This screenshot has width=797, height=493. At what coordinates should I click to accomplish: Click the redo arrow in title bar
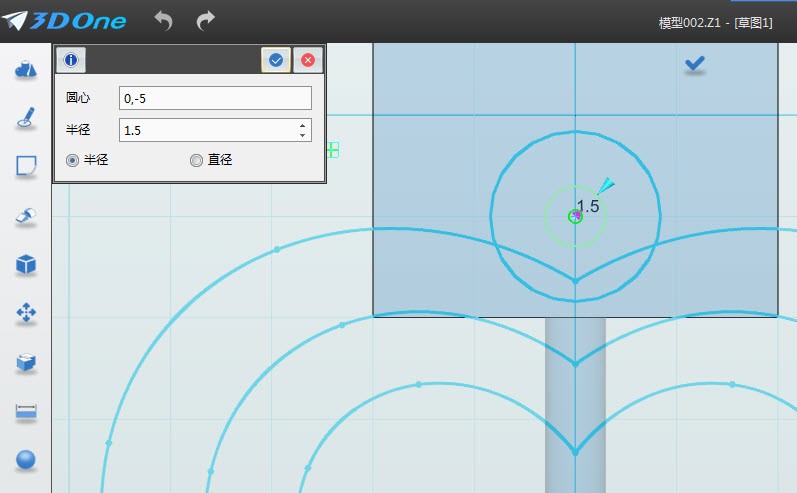click(205, 20)
